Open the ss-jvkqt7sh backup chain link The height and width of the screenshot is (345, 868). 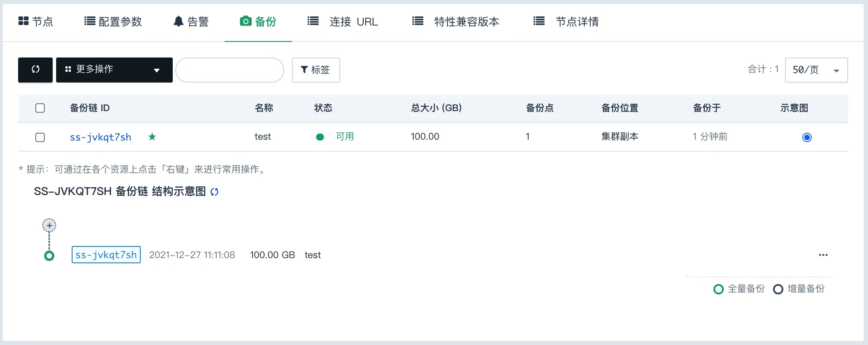(x=101, y=137)
